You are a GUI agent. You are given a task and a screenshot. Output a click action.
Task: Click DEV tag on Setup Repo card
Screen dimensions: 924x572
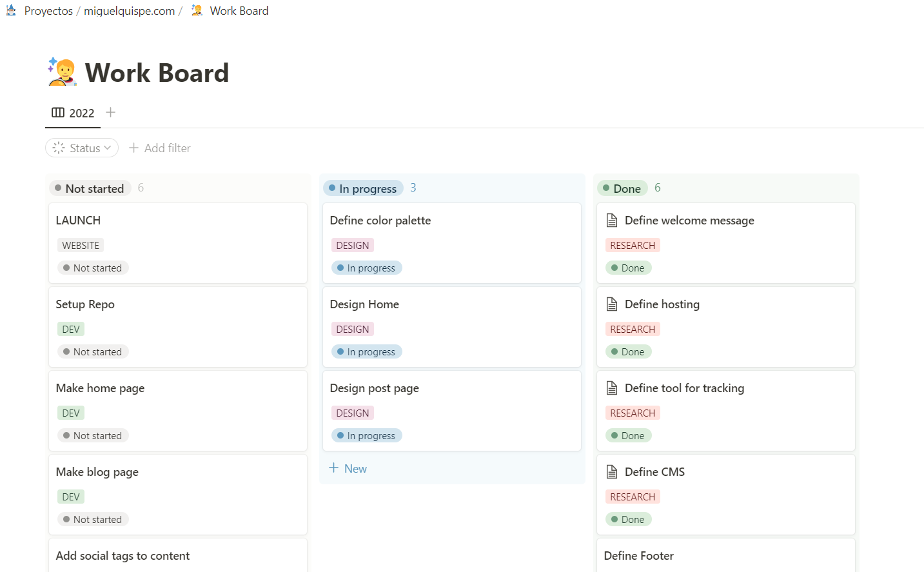pos(71,330)
